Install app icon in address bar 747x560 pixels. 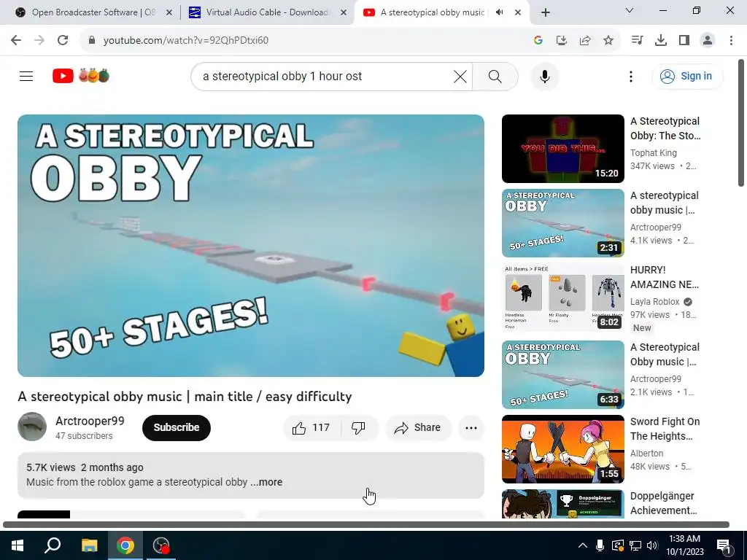coord(562,41)
